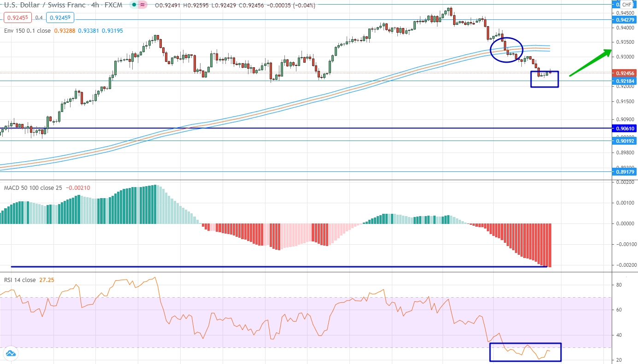
Task: Click the red sell price 0.92455 button
Action: [17, 18]
